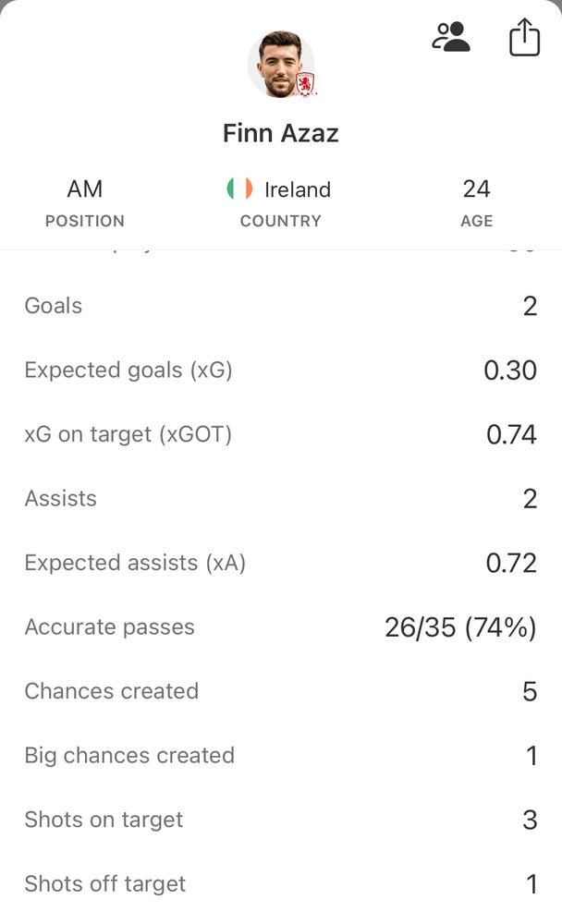Image resolution: width=562 pixels, height=924 pixels.
Task: Select the Finn Azaz name heading
Action: click(x=281, y=133)
